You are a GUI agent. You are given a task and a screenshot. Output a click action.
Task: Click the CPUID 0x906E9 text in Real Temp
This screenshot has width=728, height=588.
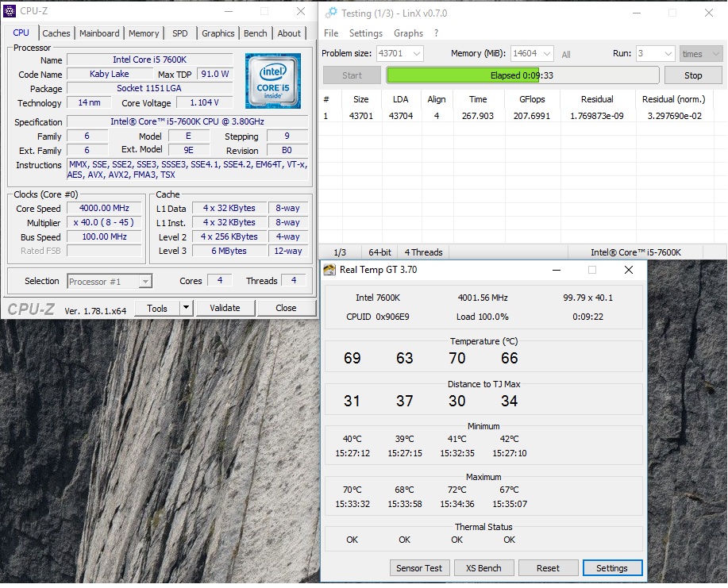(x=377, y=317)
